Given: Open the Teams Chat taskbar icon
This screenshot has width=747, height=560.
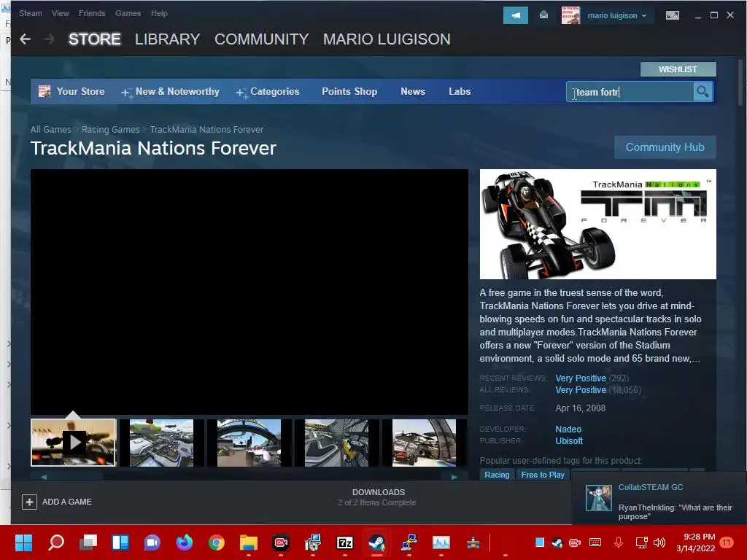Looking at the screenshot, I should [x=152, y=542].
